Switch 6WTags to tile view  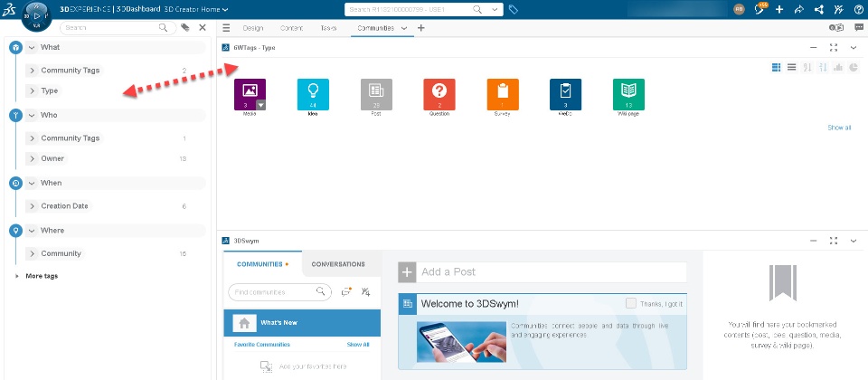tap(776, 67)
